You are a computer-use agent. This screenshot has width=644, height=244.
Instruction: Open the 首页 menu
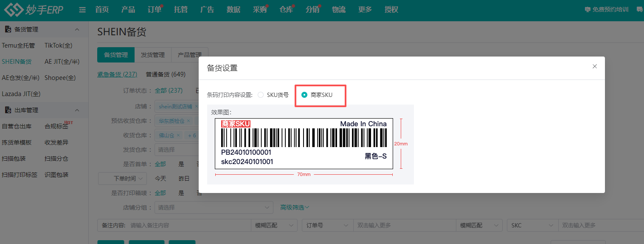(x=102, y=9)
